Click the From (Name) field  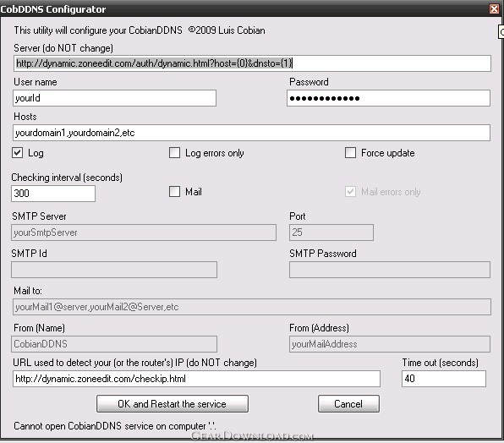[114, 344]
